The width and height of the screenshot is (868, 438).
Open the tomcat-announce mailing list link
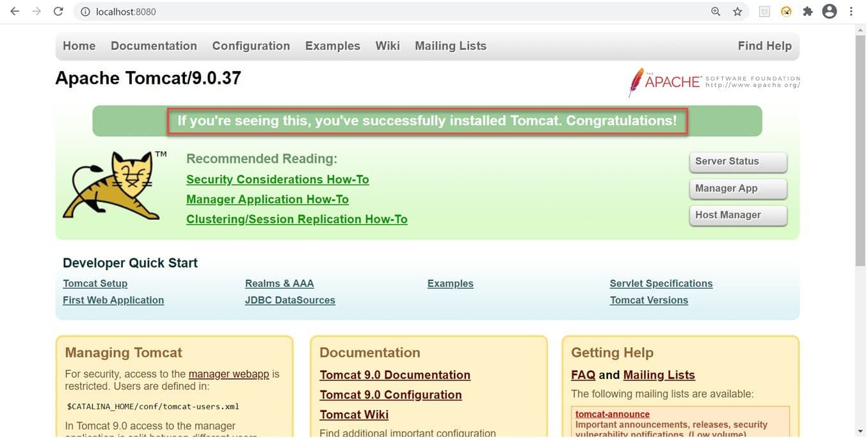click(613, 414)
